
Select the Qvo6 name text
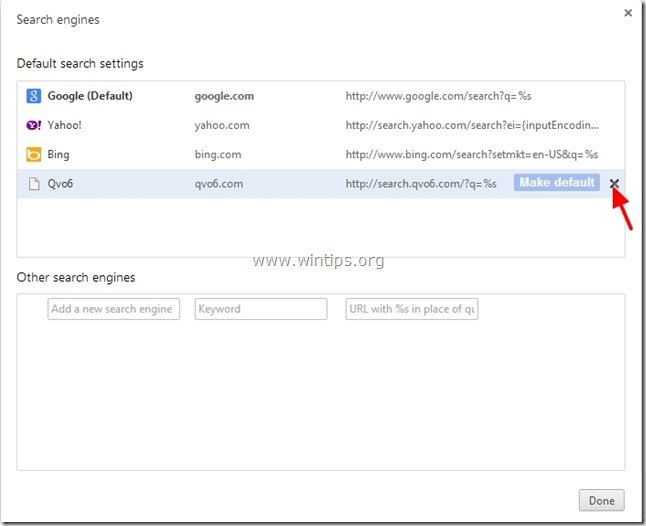coord(60,184)
